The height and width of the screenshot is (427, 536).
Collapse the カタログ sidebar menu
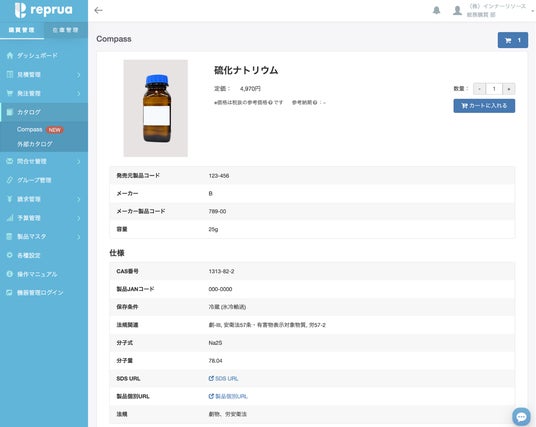click(44, 112)
